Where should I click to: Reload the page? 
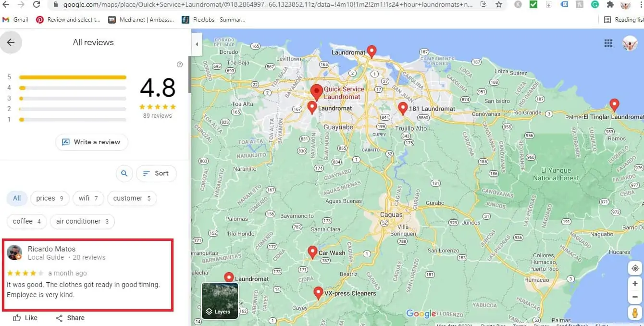click(x=37, y=4)
